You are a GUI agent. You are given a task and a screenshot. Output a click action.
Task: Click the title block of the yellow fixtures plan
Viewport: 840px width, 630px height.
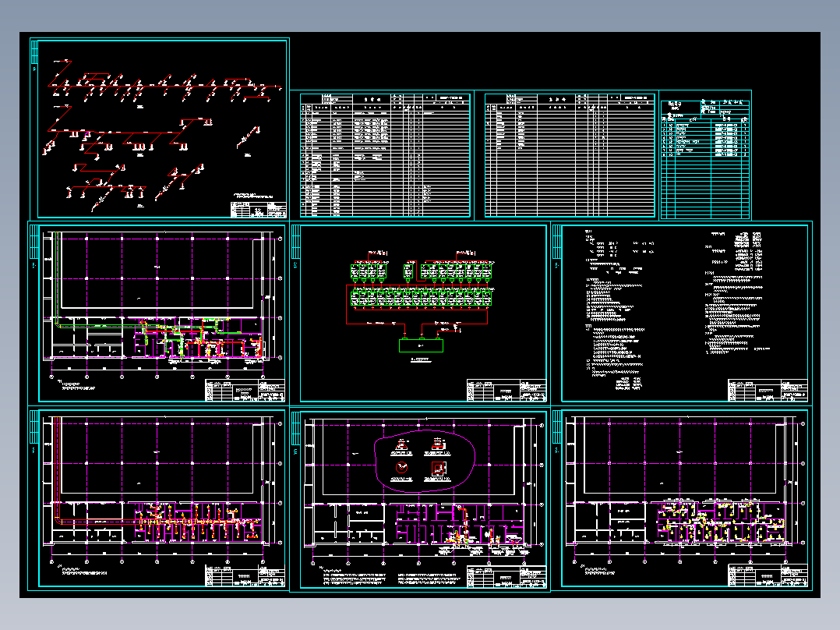click(x=768, y=575)
